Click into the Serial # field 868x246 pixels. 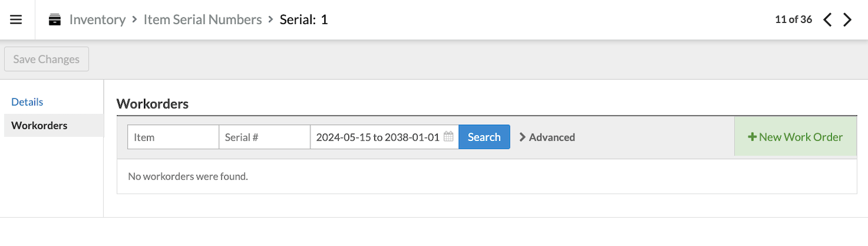265,137
